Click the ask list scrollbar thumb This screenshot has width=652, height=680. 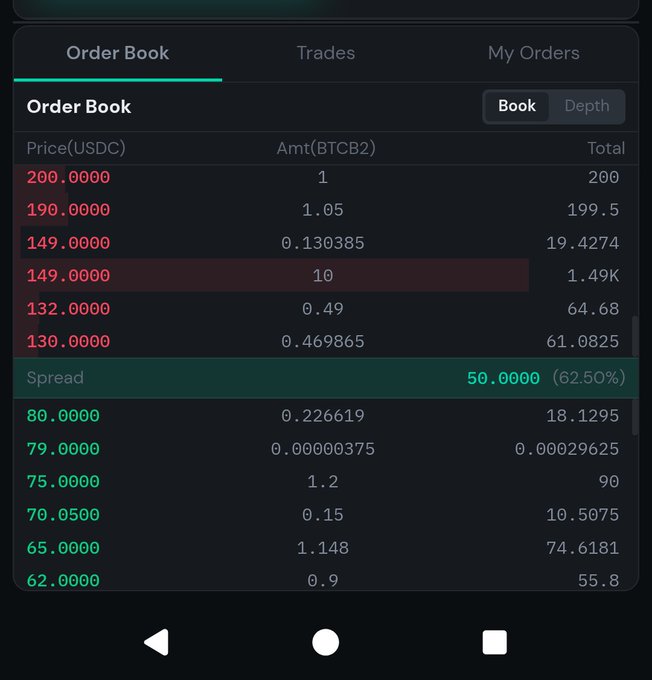635,336
